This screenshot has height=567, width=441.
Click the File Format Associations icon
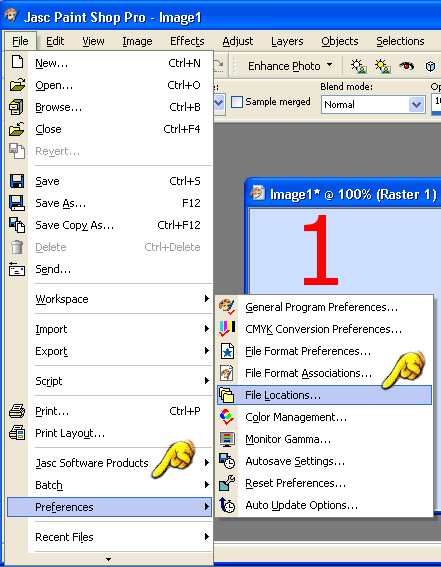227,373
